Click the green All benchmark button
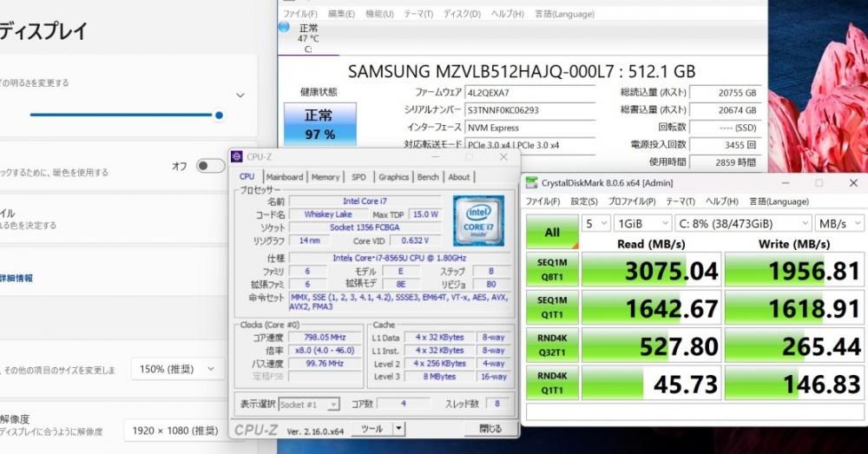868x454 pixels. pyautogui.click(x=552, y=232)
